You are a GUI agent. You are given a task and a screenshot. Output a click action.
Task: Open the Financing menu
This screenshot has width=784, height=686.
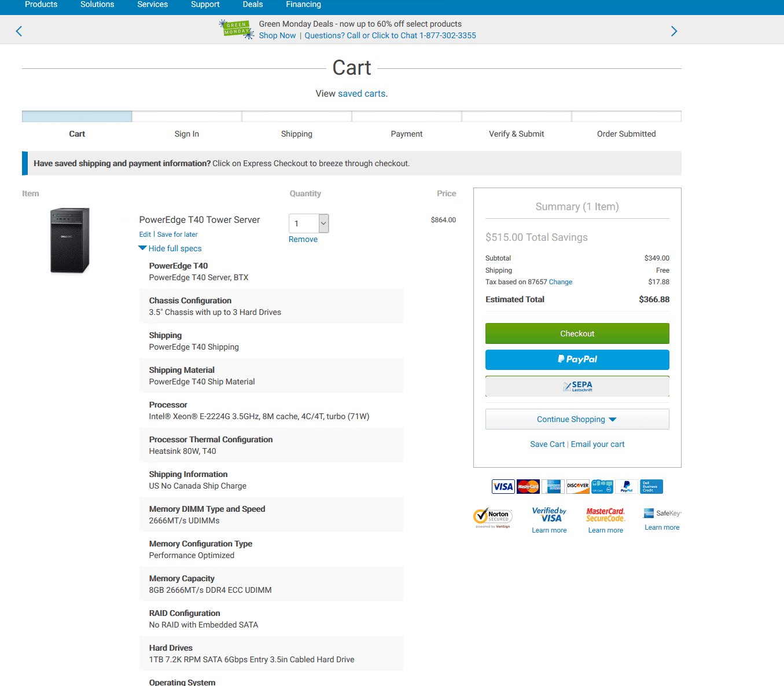tap(303, 5)
